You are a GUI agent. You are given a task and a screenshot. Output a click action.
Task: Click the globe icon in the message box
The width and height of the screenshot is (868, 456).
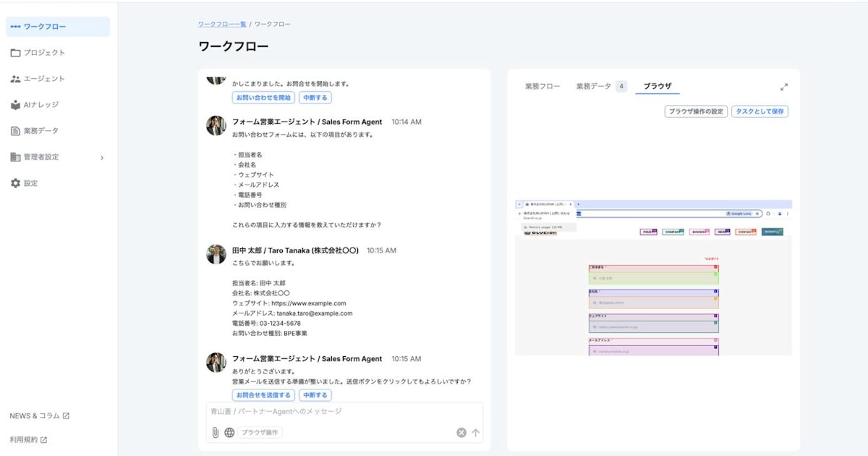pos(230,432)
